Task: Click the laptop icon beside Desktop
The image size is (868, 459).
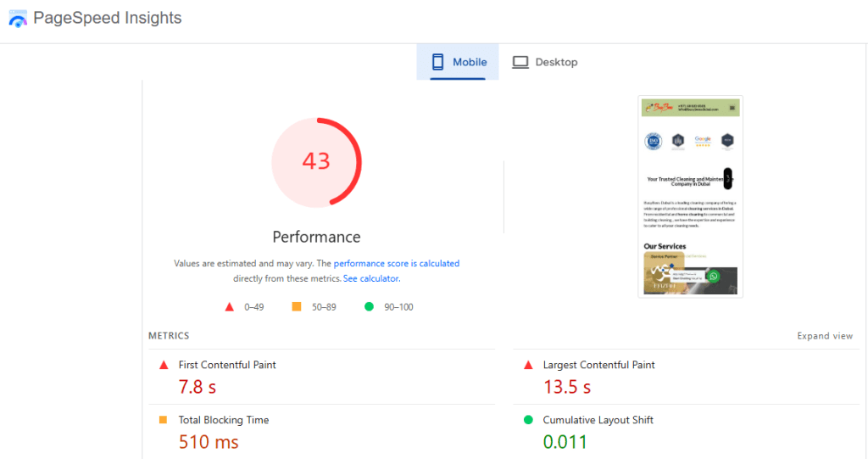Action: point(520,62)
